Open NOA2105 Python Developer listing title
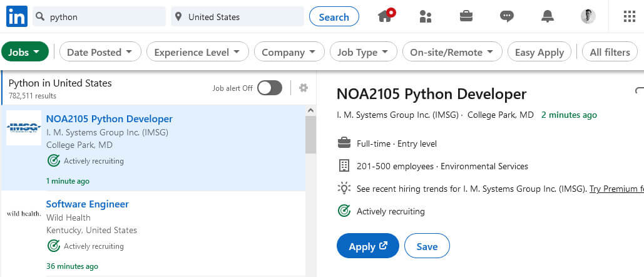The width and height of the screenshot is (644, 277). [110, 119]
